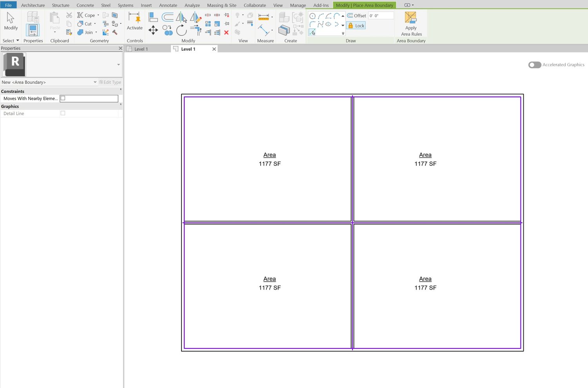Open the Cope dropdown arrow
The height and width of the screenshot is (388, 588).
pyautogui.click(x=98, y=15)
